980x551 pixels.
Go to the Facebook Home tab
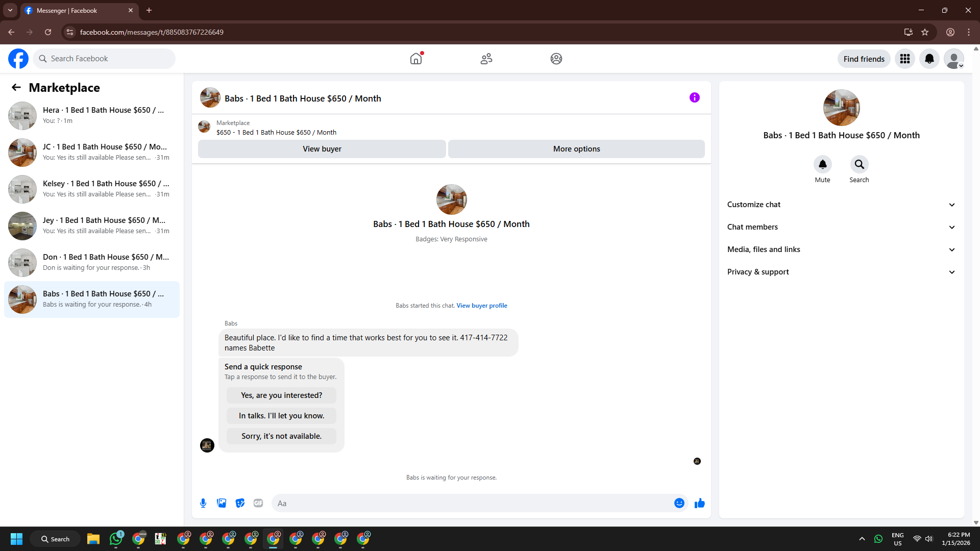(x=416, y=59)
